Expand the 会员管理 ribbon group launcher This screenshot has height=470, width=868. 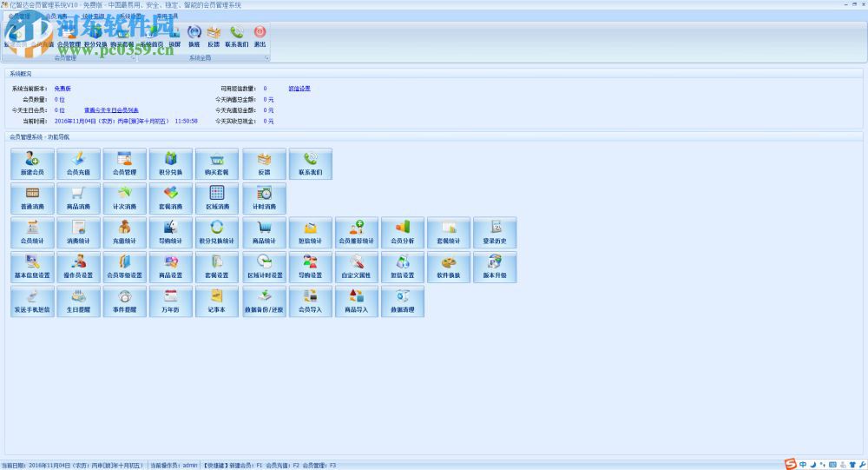coord(133,58)
